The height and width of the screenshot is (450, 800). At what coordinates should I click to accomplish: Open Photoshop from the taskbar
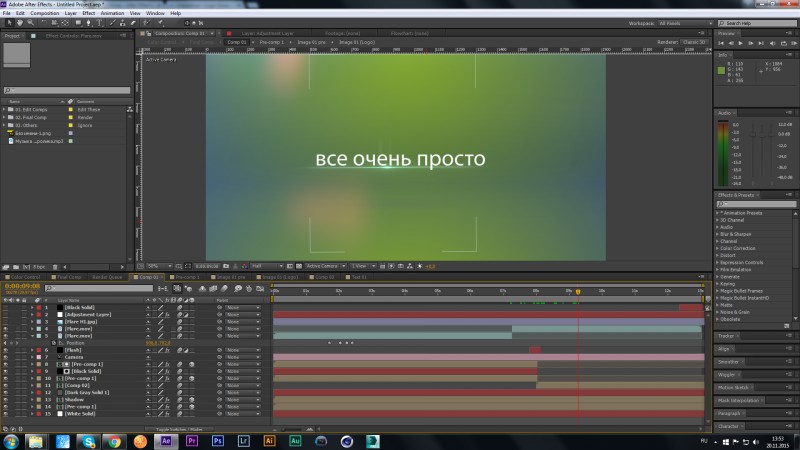[x=218, y=441]
